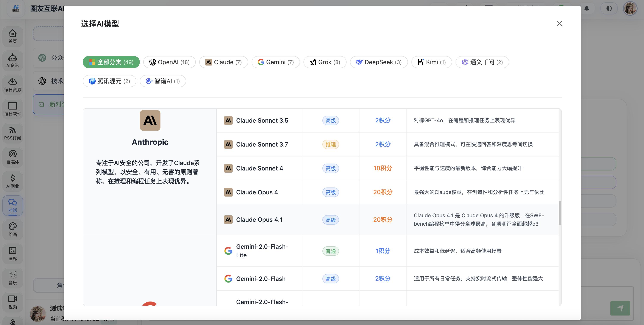
Task: Filter models by Grok (8)
Action: click(x=325, y=62)
